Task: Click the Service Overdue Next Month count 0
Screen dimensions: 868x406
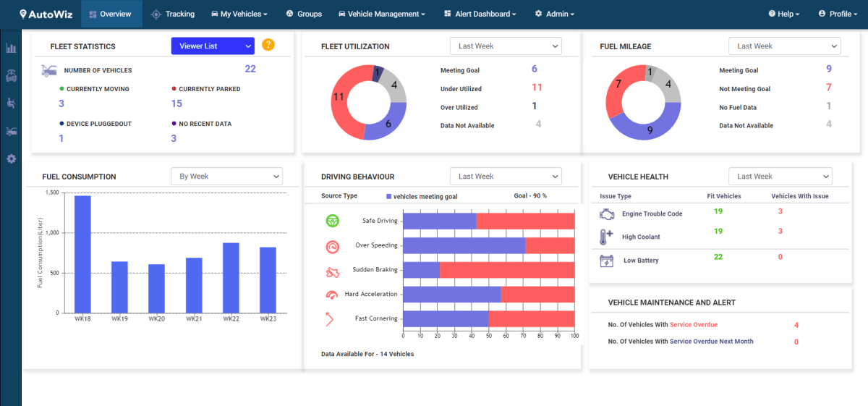Action: point(796,342)
